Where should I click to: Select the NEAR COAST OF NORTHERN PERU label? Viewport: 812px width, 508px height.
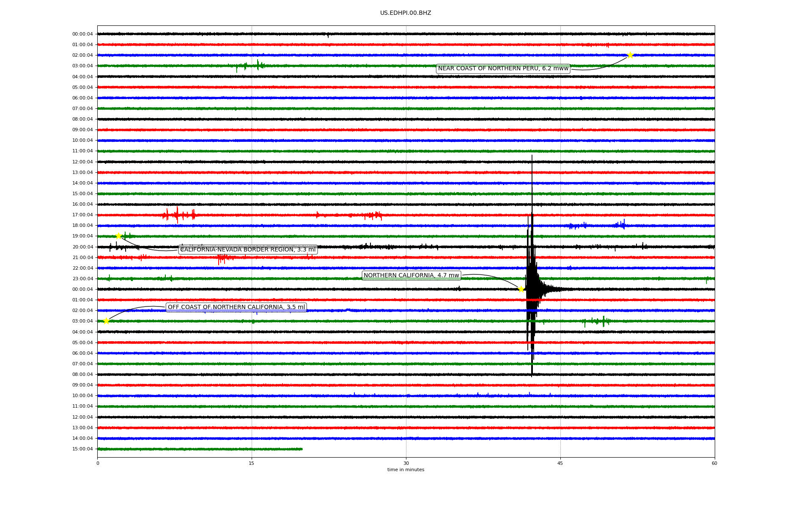[503, 69]
